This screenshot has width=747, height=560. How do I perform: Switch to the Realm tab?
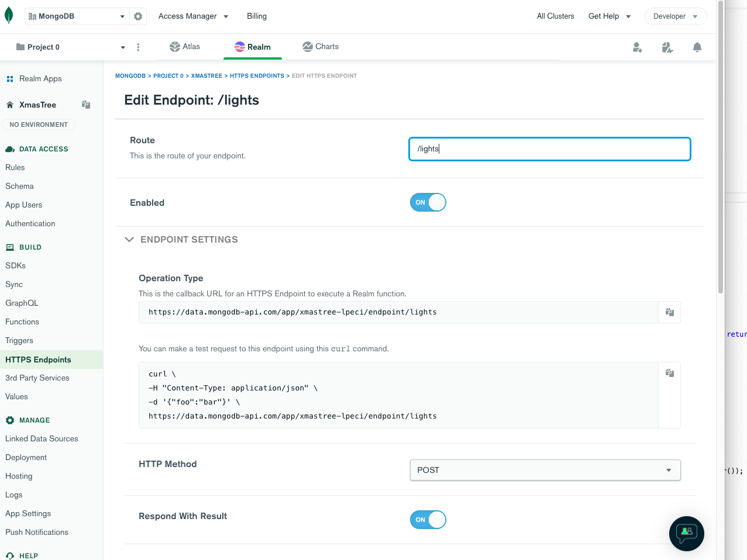tap(253, 47)
